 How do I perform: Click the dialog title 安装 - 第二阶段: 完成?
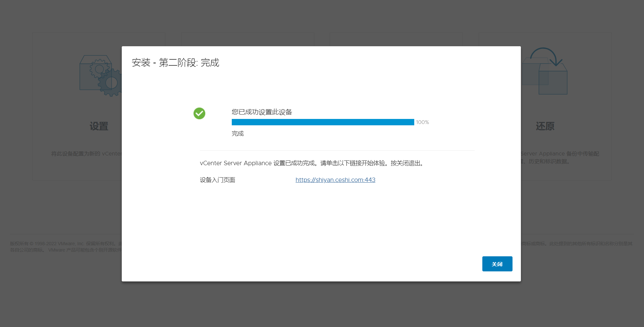coord(175,63)
